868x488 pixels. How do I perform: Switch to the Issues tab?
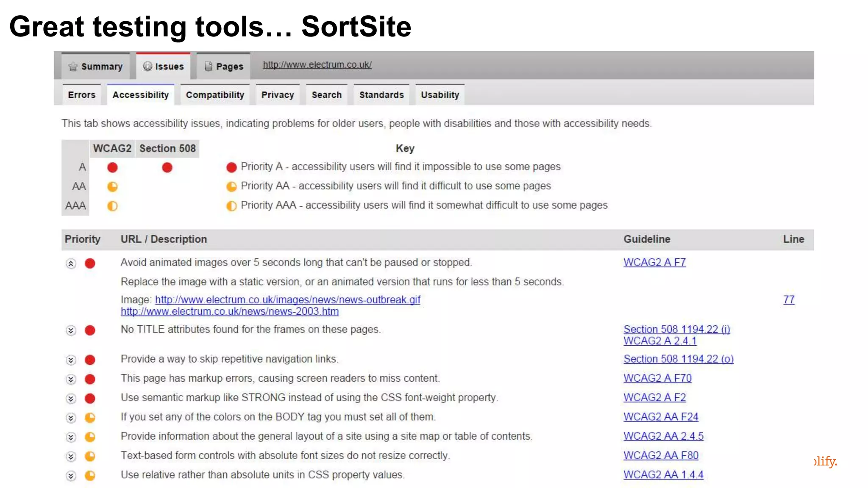[x=163, y=66]
